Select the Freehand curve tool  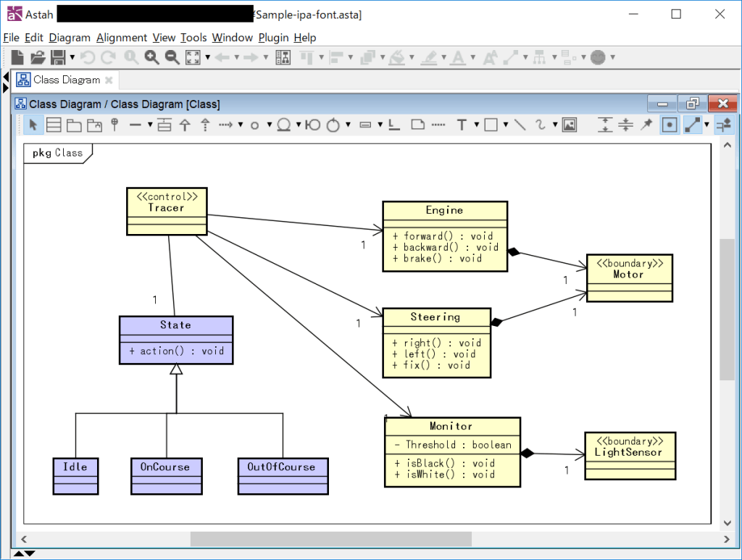click(x=541, y=125)
